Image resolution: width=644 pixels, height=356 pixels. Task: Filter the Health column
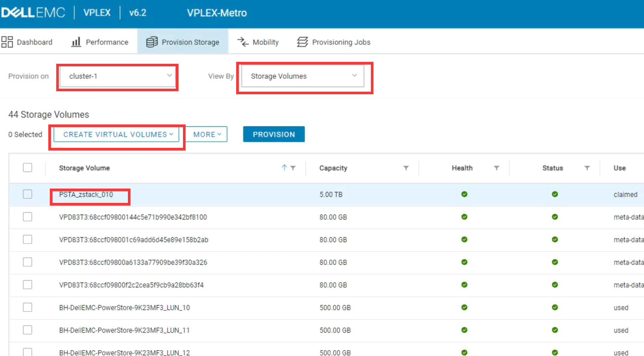[496, 168]
